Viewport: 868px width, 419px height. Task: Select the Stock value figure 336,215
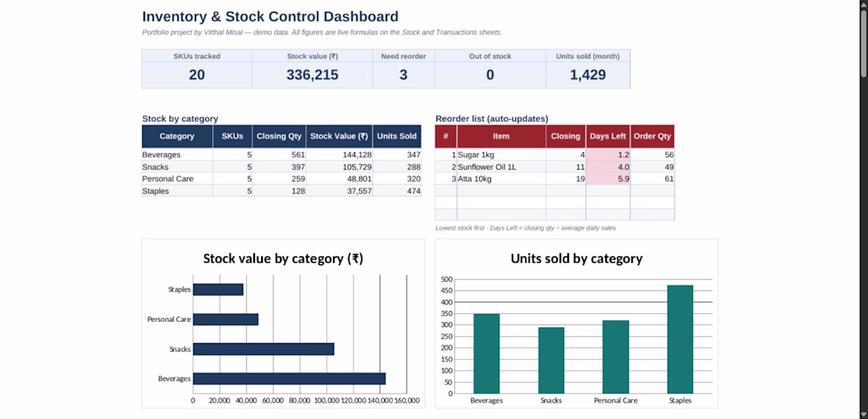312,75
